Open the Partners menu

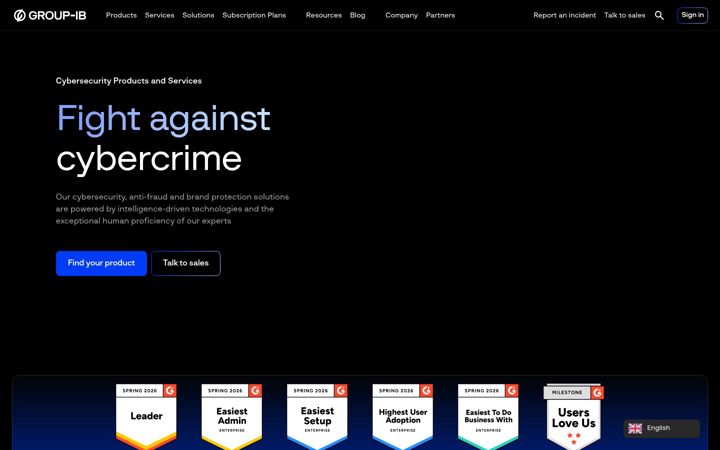click(x=440, y=15)
